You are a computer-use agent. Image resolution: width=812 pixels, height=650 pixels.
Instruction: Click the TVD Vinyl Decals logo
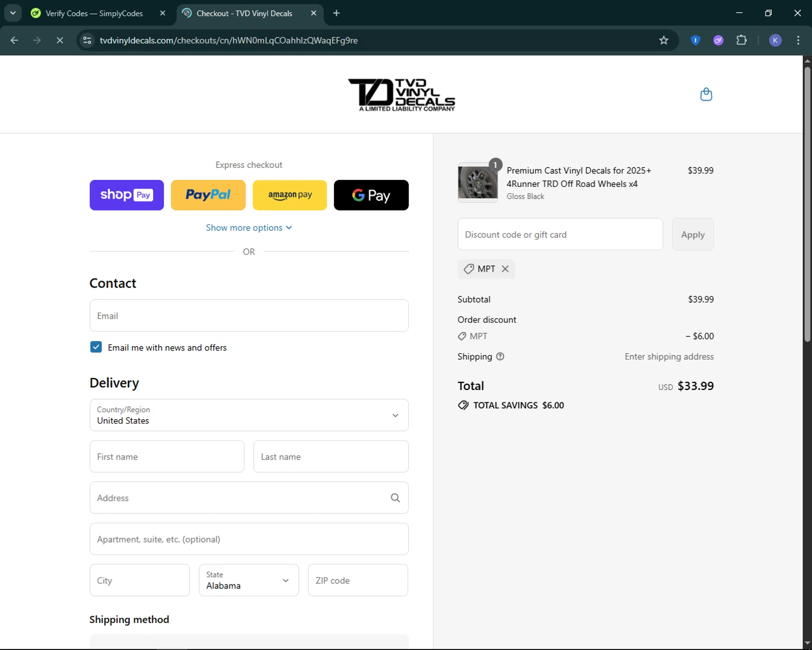pyautogui.click(x=402, y=94)
